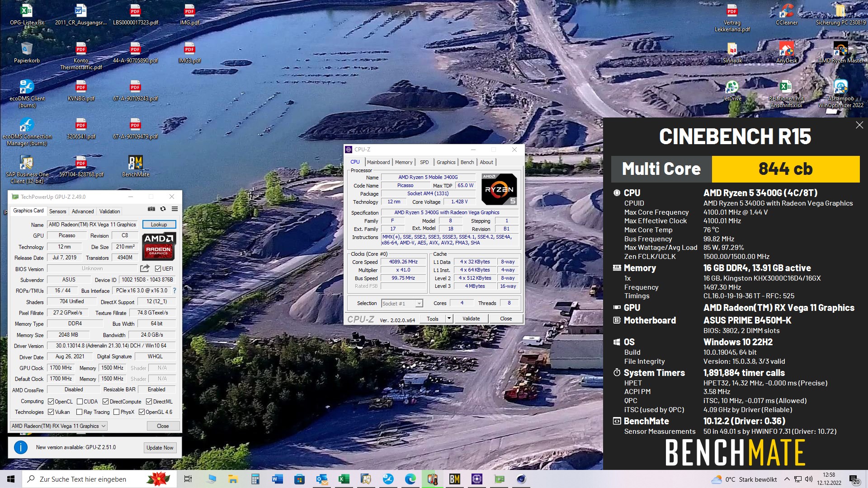Image resolution: width=868 pixels, height=488 pixels.
Task: Open Microsoft Edge from taskbar
Action: [x=410, y=479]
